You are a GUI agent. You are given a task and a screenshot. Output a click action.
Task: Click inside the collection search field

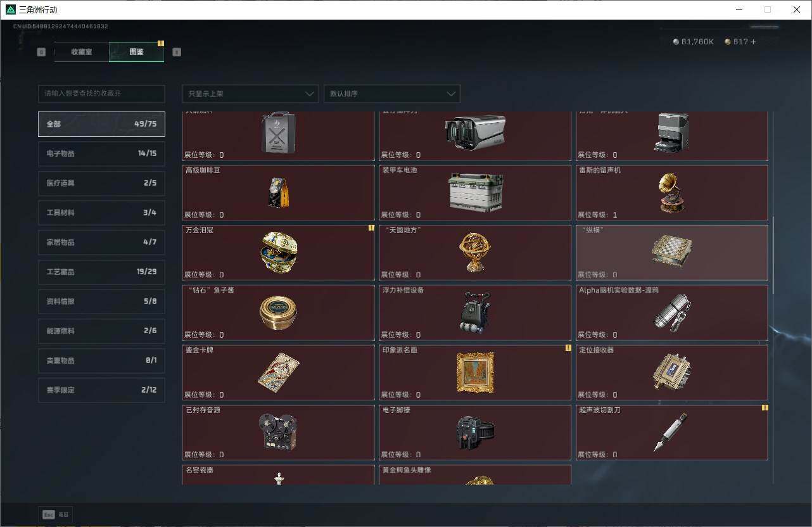pyautogui.click(x=101, y=93)
